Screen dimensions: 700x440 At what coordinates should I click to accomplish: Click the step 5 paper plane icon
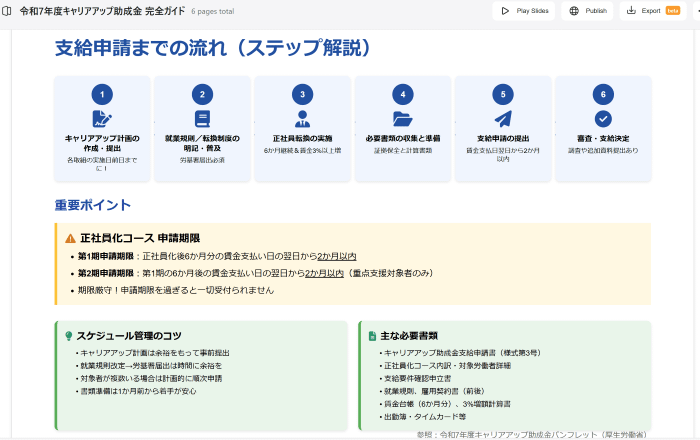502,119
